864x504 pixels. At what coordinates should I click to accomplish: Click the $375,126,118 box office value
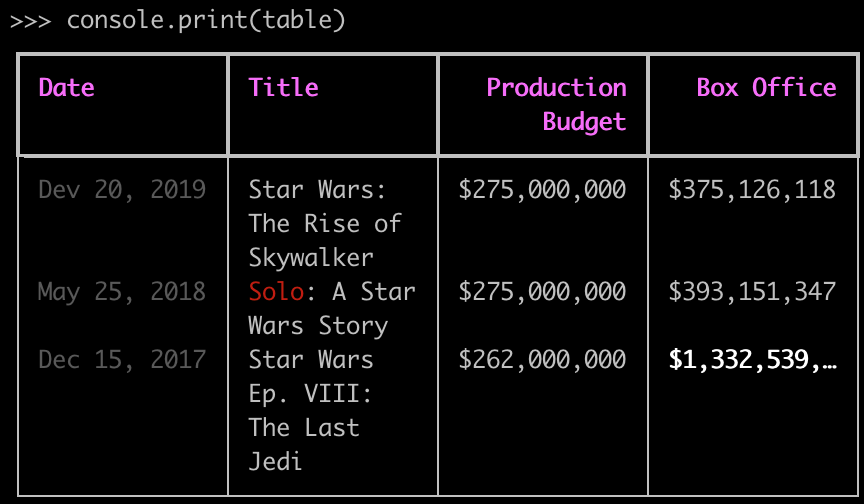pyautogui.click(x=752, y=191)
